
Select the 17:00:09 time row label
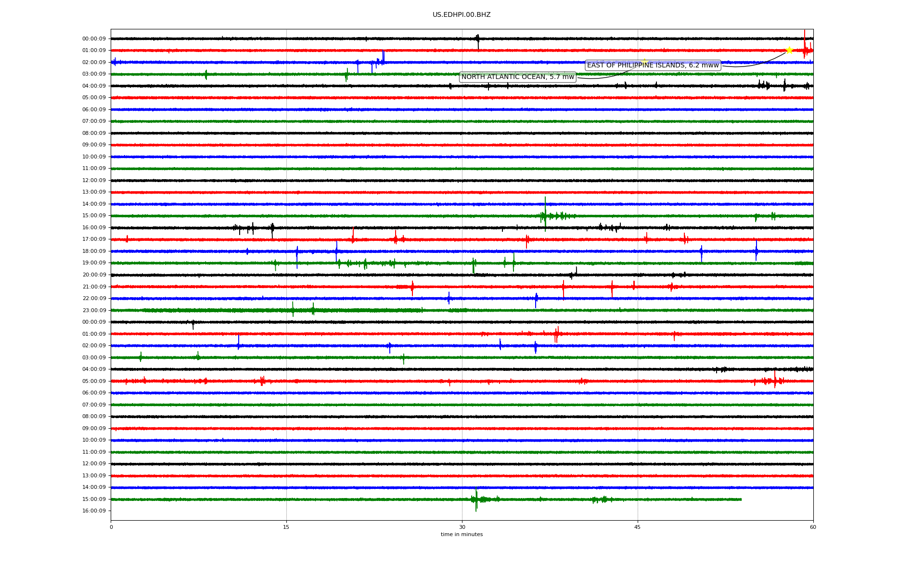94,239
